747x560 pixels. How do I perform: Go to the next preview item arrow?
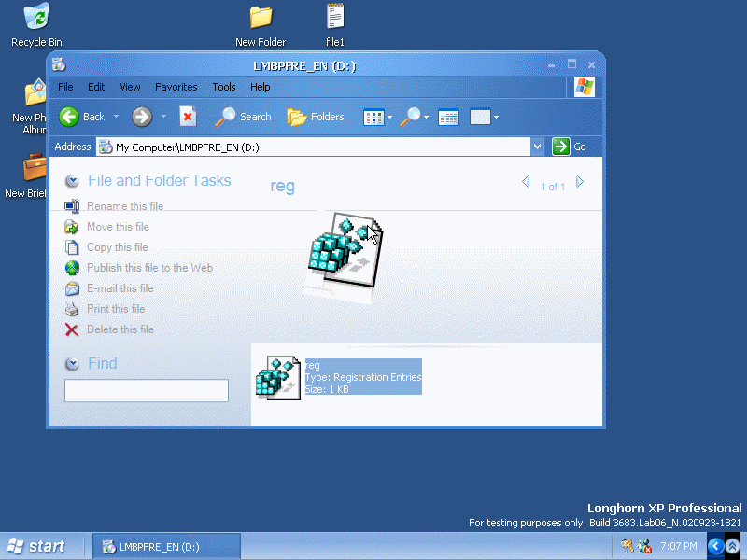(580, 182)
